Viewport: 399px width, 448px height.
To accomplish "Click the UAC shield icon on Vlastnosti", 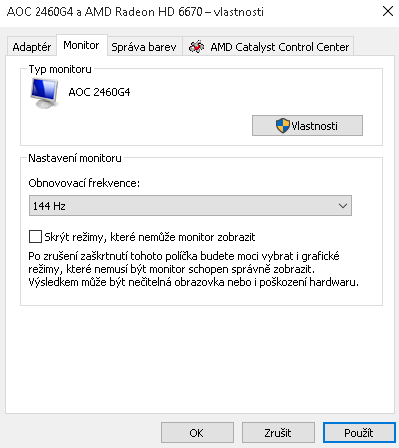I will pyautogui.click(x=283, y=126).
